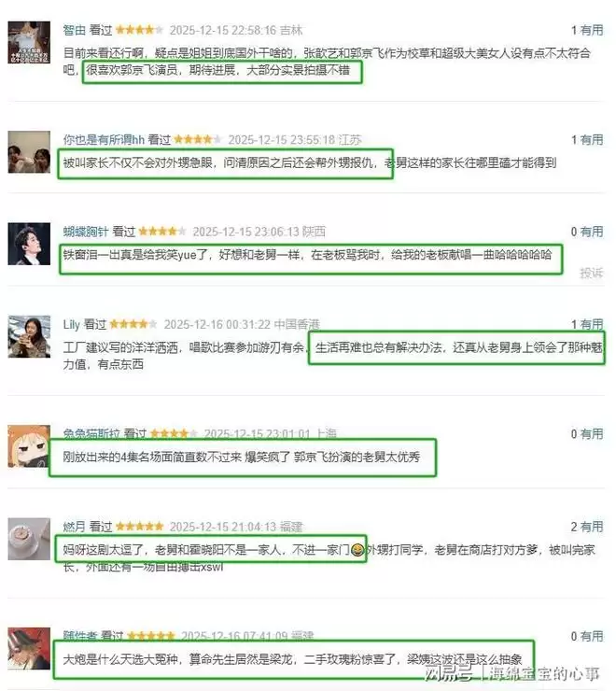Visit 你也是有所谓hh username link
This screenshot has width=616, height=691.
[104, 140]
